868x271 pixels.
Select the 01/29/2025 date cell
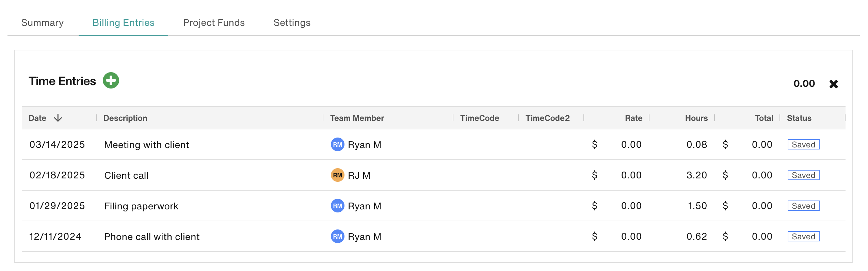click(57, 206)
